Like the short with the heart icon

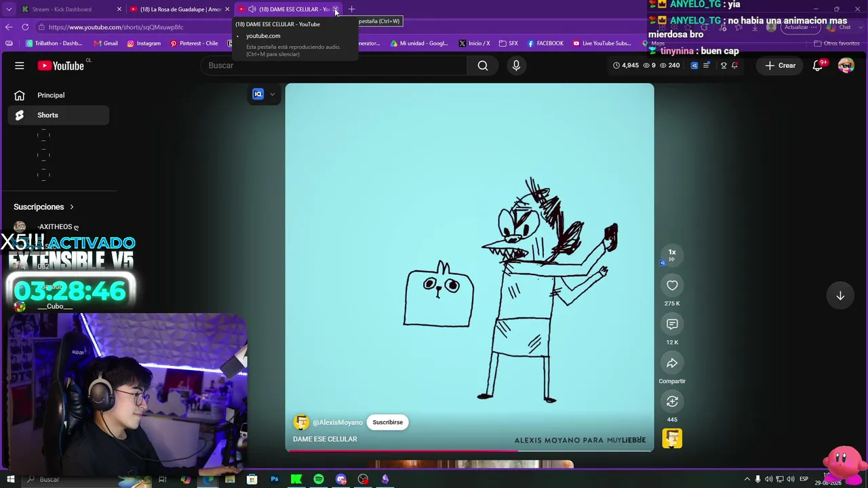pyautogui.click(x=672, y=285)
